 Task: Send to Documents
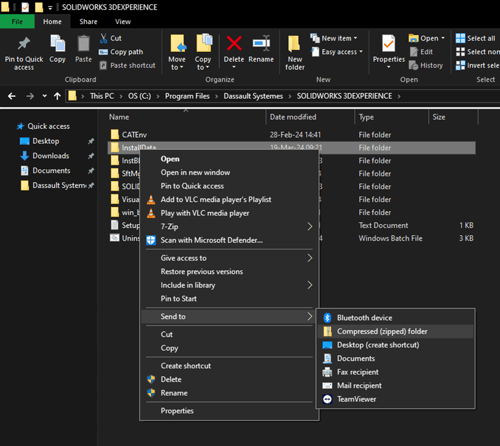(395, 358)
